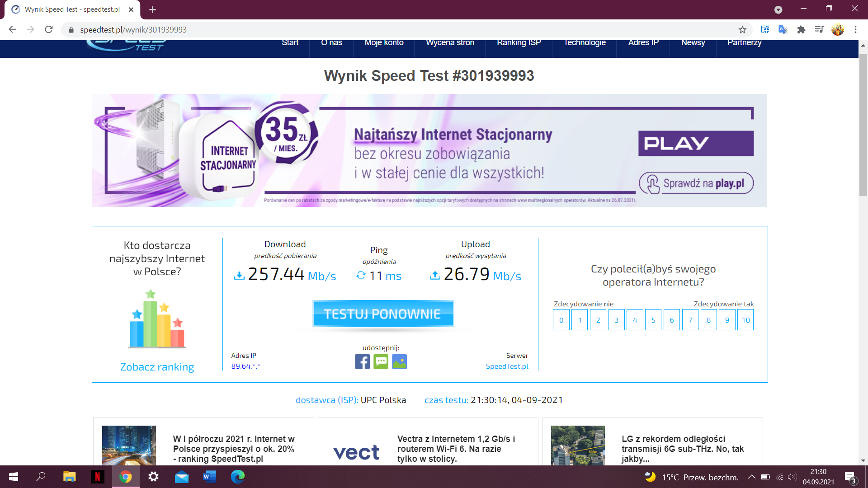Image resolution: width=868 pixels, height=488 pixels.
Task: Click the Play internet banner
Action: coord(429,150)
